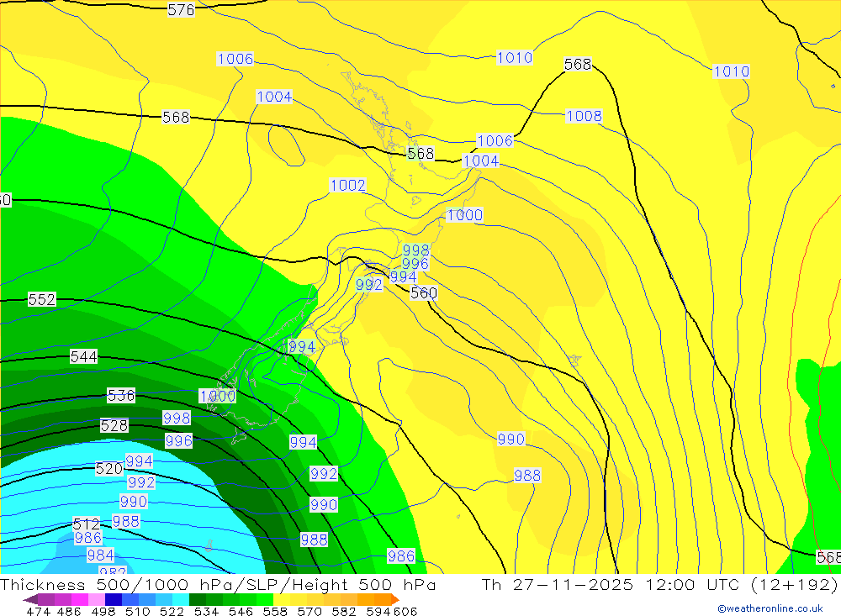Click the '520' contour label
Screen dimensions: 841x616
pyautogui.click(x=108, y=469)
